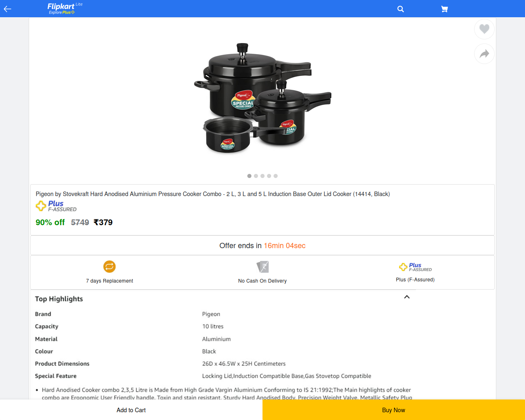
Task: Click the Top Highlights heading
Action: click(59, 299)
